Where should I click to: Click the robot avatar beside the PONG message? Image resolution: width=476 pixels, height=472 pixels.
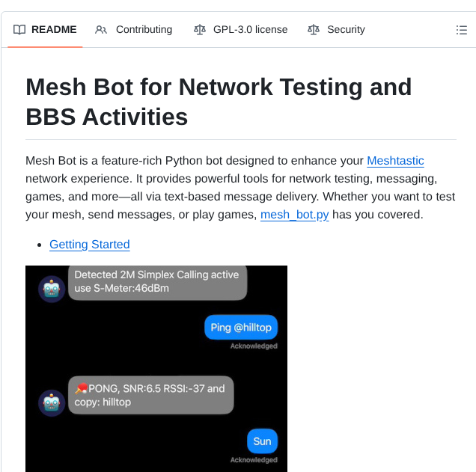click(x=52, y=402)
